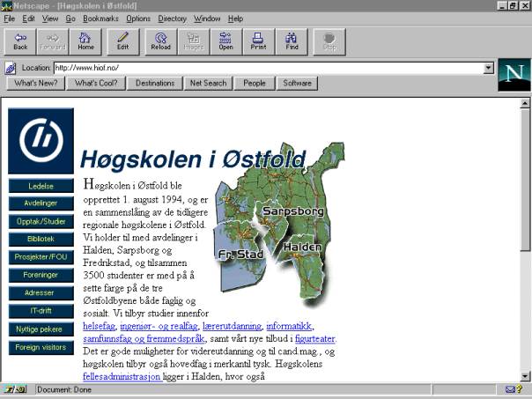
Task: Click the Net Search directory button
Action: point(208,83)
